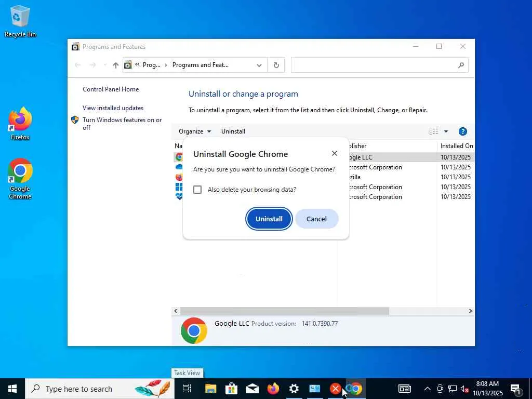Open Turn Windows features on or off
This screenshot has height=399, width=532.
click(122, 124)
